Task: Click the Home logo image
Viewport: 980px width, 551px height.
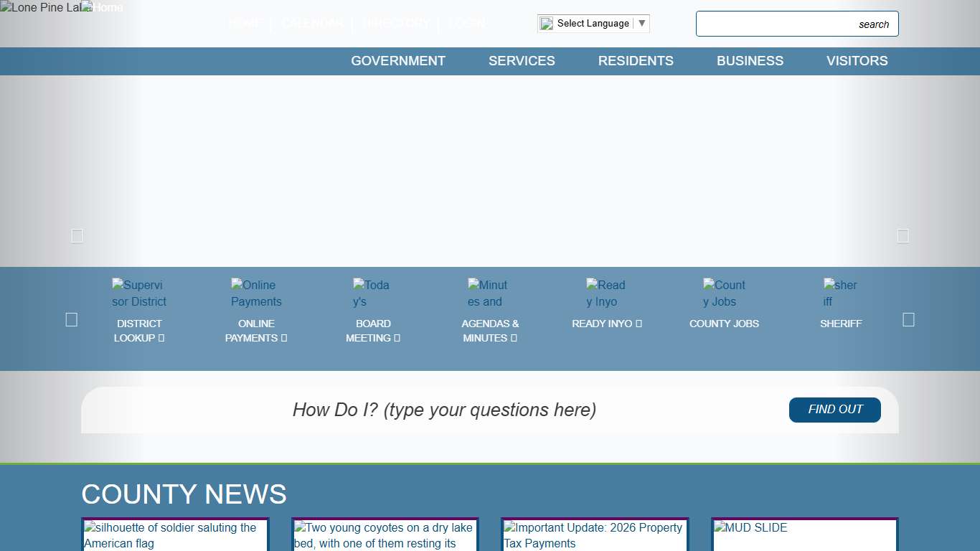Action: pos(103,8)
